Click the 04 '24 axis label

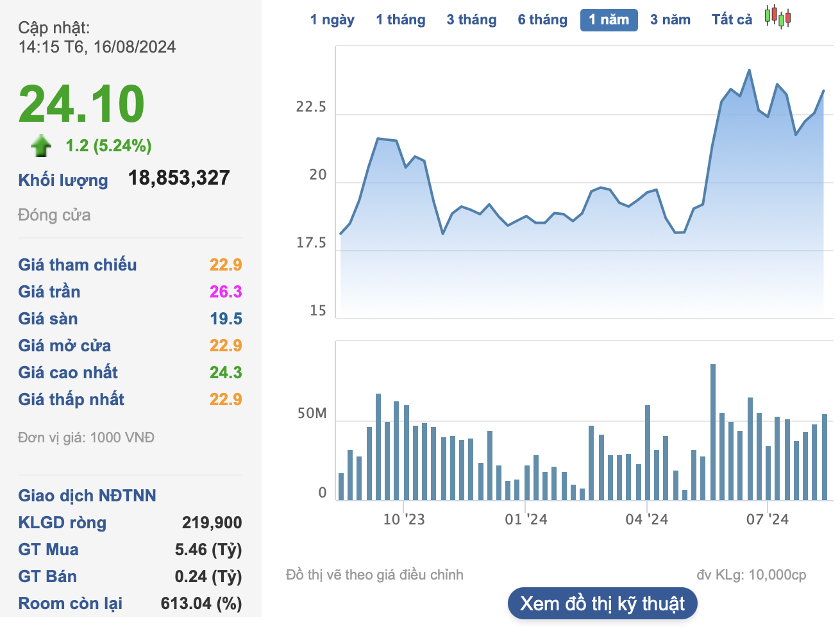pos(646,519)
